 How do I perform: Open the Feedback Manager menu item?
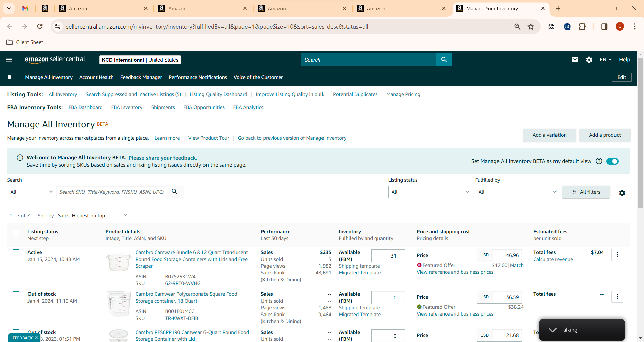click(141, 77)
